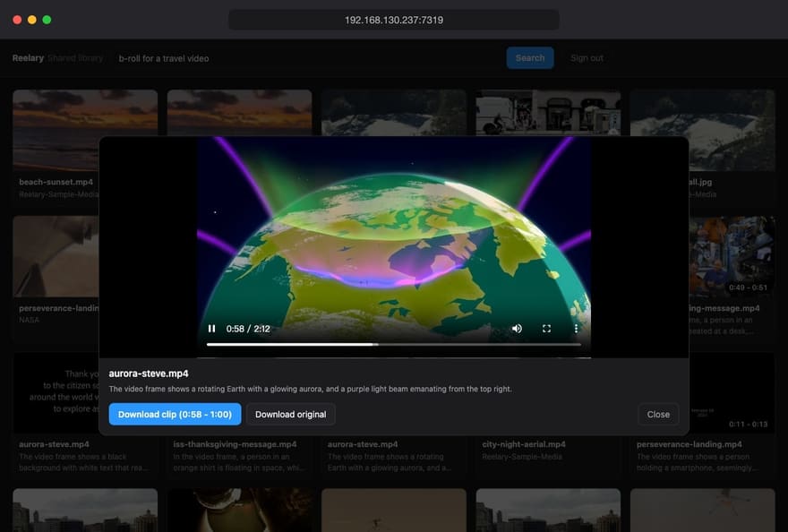Click the macOS green maximize window button
The width and height of the screenshot is (788, 532).
click(47, 20)
